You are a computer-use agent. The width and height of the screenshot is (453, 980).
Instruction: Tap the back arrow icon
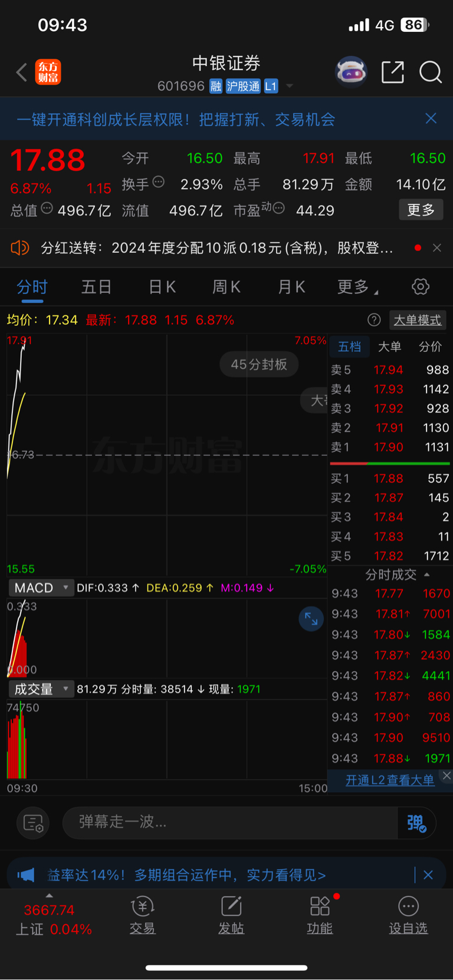pyautogui.click(x=22, y=72)
